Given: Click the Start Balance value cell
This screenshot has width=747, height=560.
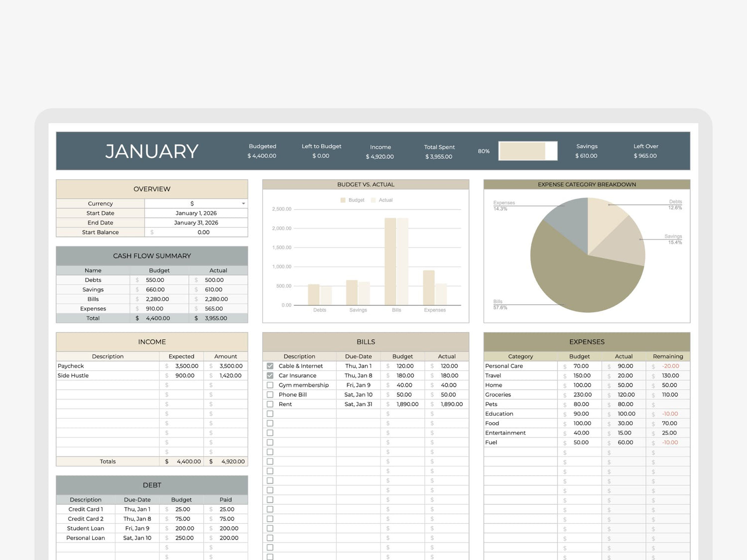Looking at the screenshot, I should pyautogui.click(x=196, y=232).
